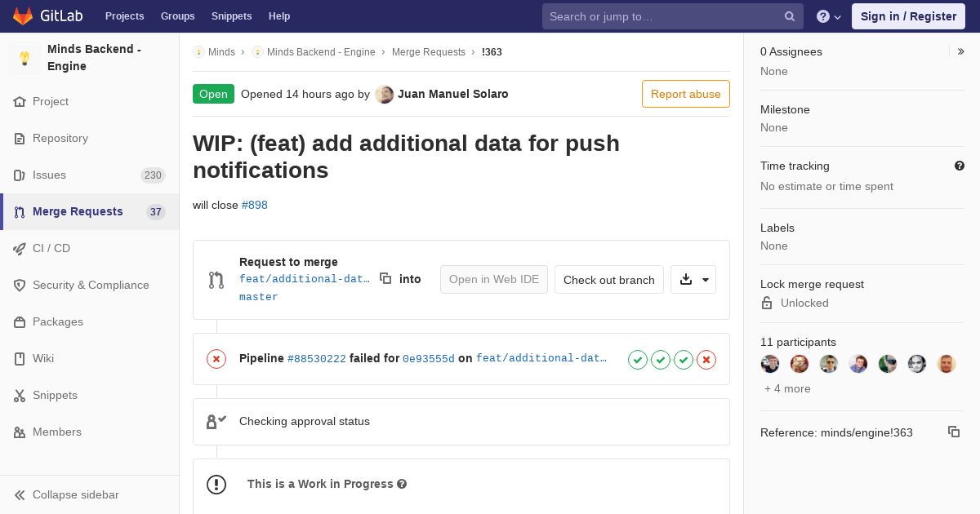
Task: Copy the source branch name
Action: click(x=385, y=279)
